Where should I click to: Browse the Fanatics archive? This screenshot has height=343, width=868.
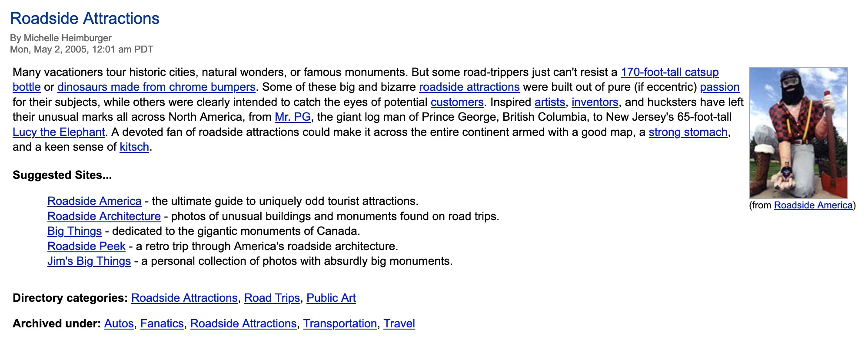click(162, 324)
